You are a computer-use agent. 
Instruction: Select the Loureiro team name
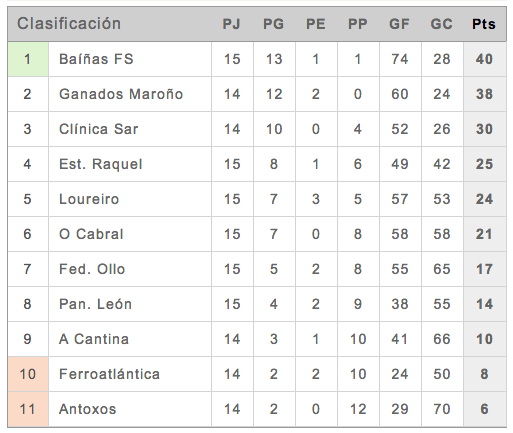(89, 199)
